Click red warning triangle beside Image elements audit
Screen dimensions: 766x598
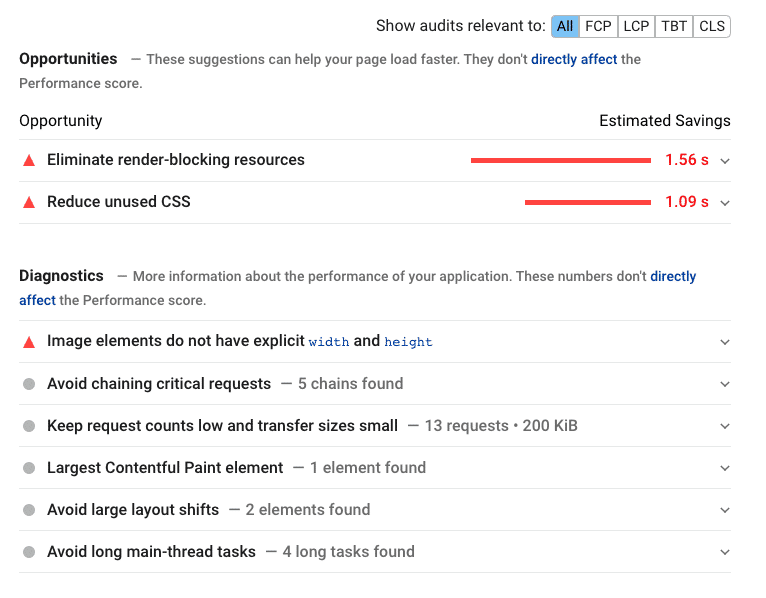(x=29, y=342)
